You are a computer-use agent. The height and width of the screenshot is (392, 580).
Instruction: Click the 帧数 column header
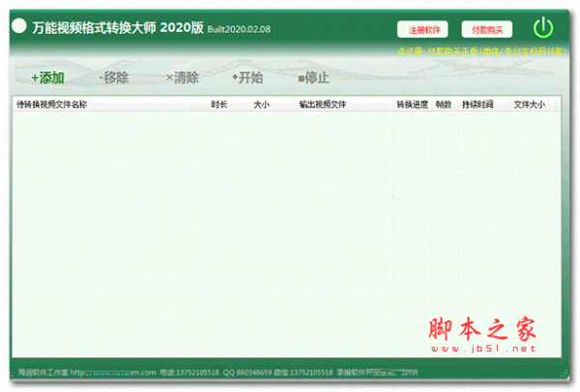444,104
